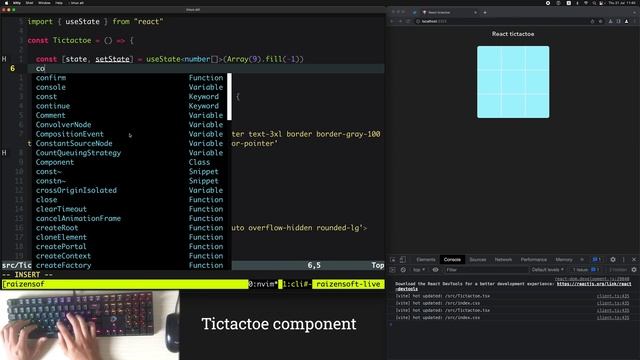Open the react-dom development source link
The image size is (640, 360).
click(x=591, y=279)
